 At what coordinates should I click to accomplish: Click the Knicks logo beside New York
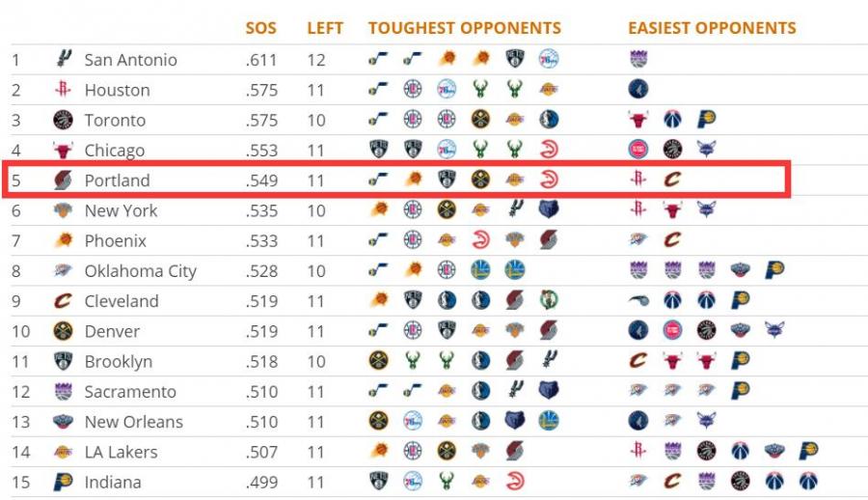click(63, 210)
